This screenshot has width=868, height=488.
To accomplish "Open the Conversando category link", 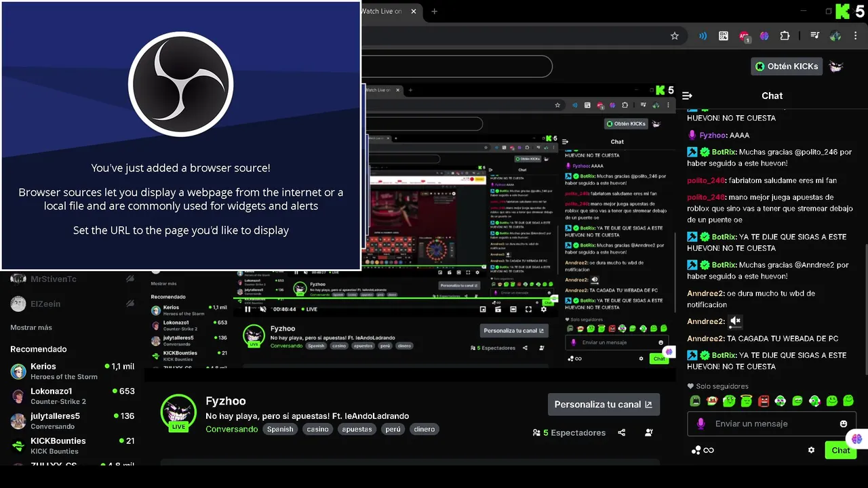I will pyautogui.click(x=231, y=429).
